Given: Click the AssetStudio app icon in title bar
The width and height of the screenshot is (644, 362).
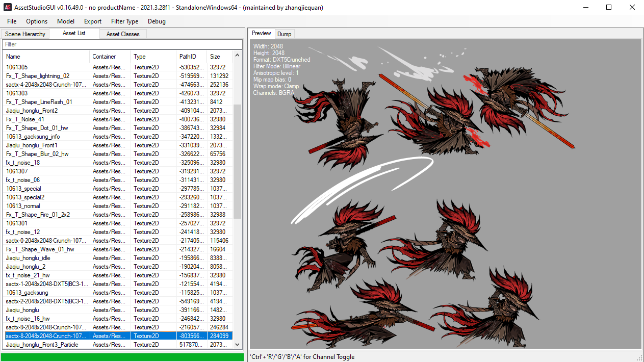Looking at the screenshot, I should pos(8,8).
